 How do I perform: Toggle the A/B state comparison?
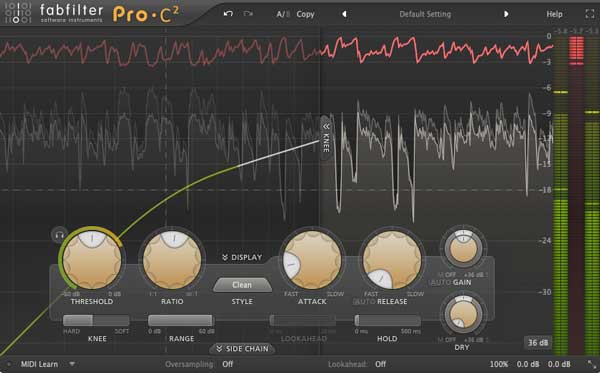283,14
